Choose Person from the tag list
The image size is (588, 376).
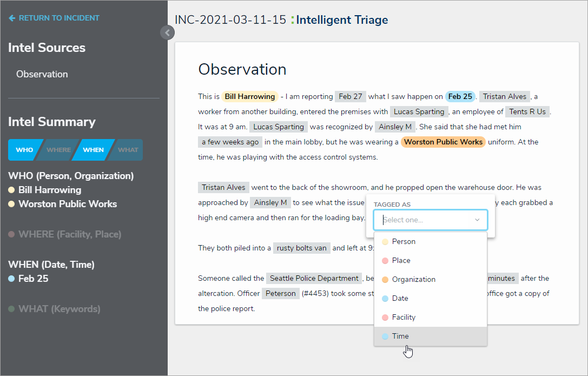coord(404,241)
